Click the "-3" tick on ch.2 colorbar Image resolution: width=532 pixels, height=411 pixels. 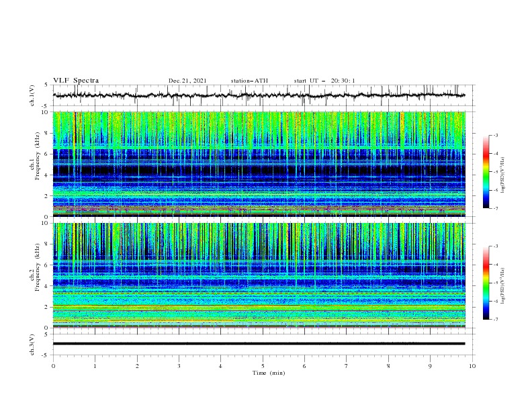[x=496, y=246]
